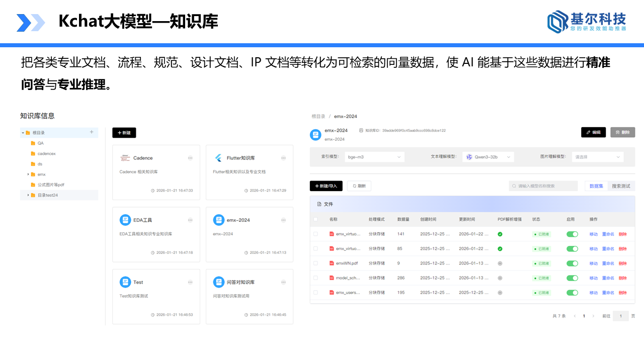The height and width of the screenshot is (362, 644).
Task: Click the ellipsis icon on Test card
Action: pos(190,282)
